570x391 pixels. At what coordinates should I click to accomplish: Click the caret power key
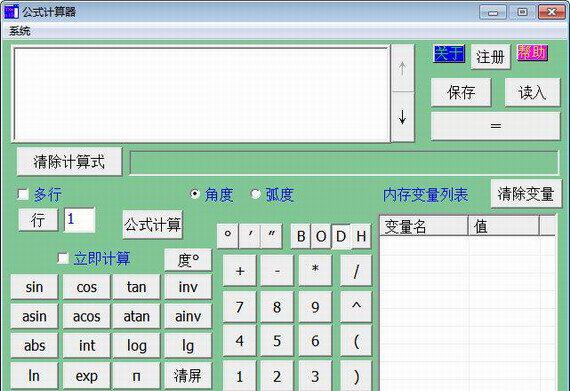pos(356,307)
